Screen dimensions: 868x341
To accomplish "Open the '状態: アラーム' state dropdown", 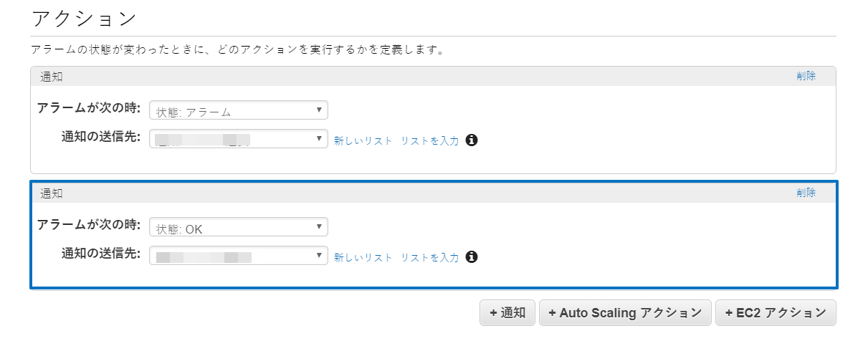I will tap(238, 111).
